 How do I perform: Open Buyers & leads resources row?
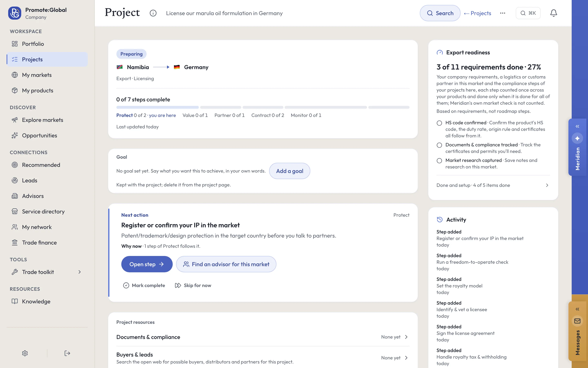(x=263, y=358)
